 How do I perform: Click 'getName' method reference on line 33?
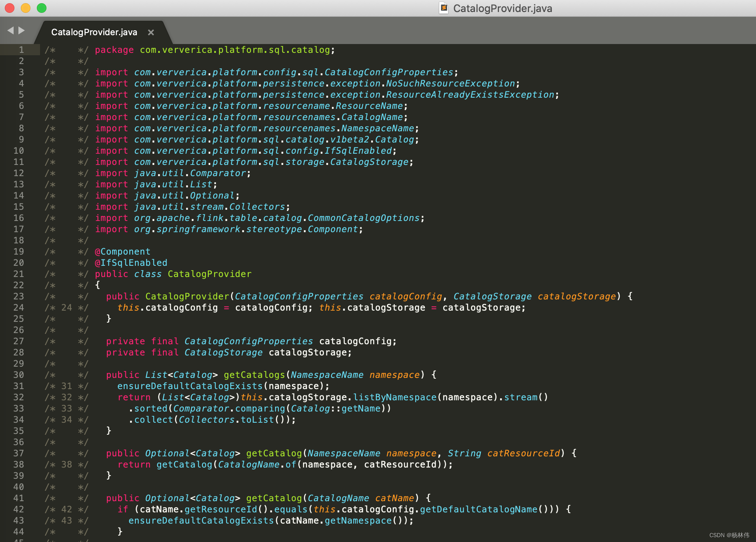[361, 409]
